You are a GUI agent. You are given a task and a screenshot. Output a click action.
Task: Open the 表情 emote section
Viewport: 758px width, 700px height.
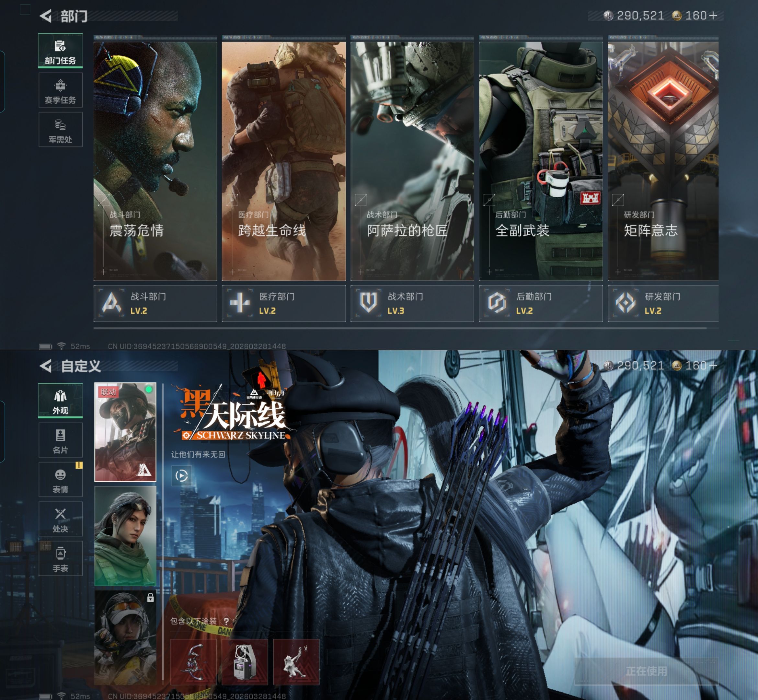click(60, 480)
